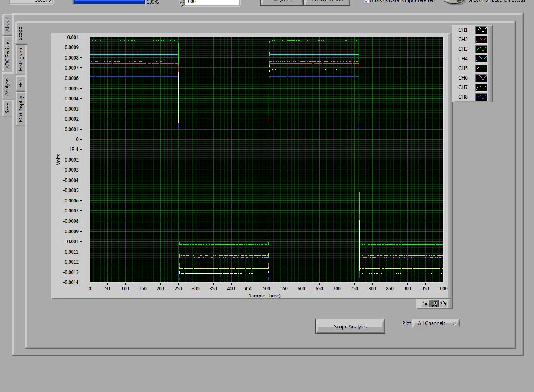
Task: Toggle 'Analysis Data is input referred' checkbox
Action: point(367,1)
